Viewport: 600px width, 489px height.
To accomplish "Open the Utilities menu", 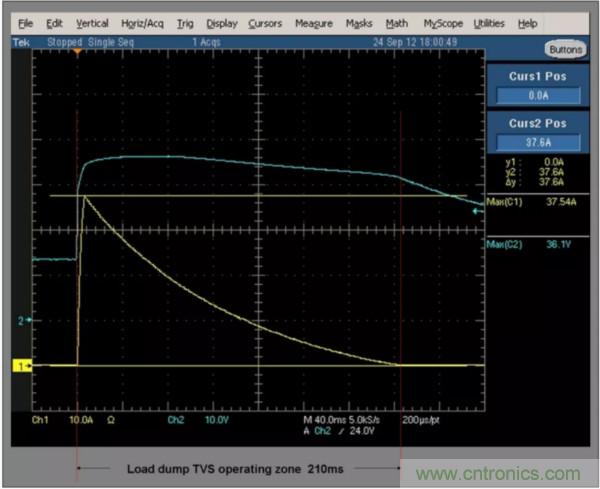I will [489, 23].
